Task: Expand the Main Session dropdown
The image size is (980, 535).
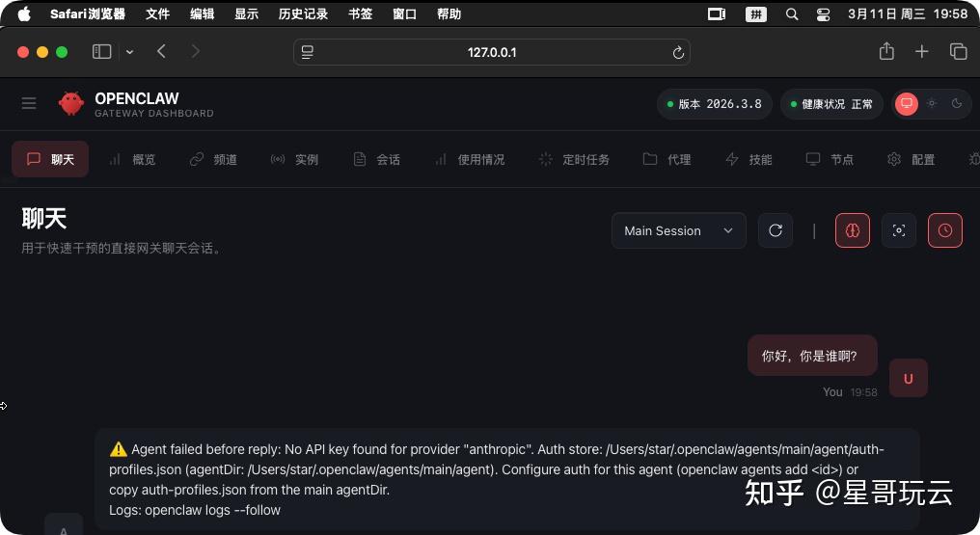Action: [679, 231]
